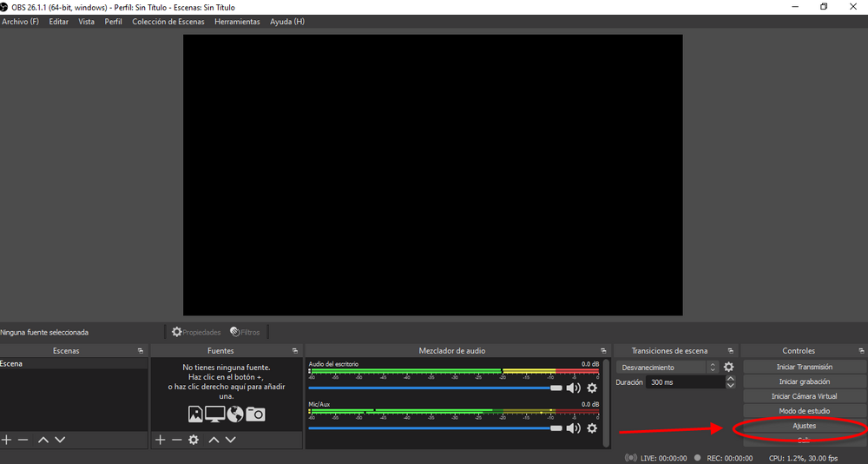Mute Audio del escritorio speaker icon
Image resolution: width=868 pixels, height=464 pixels.
pyautogui.click(x=573, y=388)
